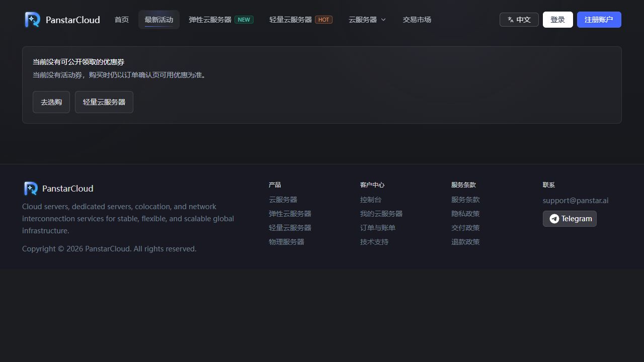The width and height of the screenshot is (644, 362).
Task: Click the PanstarCloud logo icon in footer
Action: coord(31,189)
